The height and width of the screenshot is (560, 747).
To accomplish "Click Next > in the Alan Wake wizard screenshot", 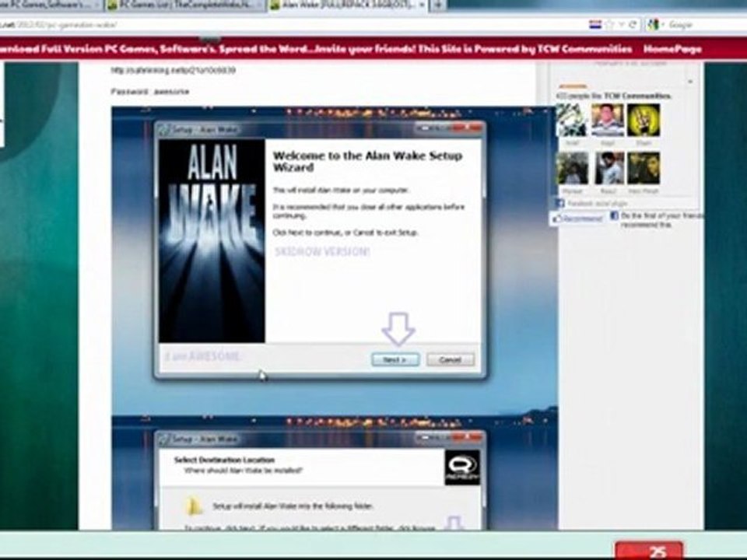I will [395, 359].
